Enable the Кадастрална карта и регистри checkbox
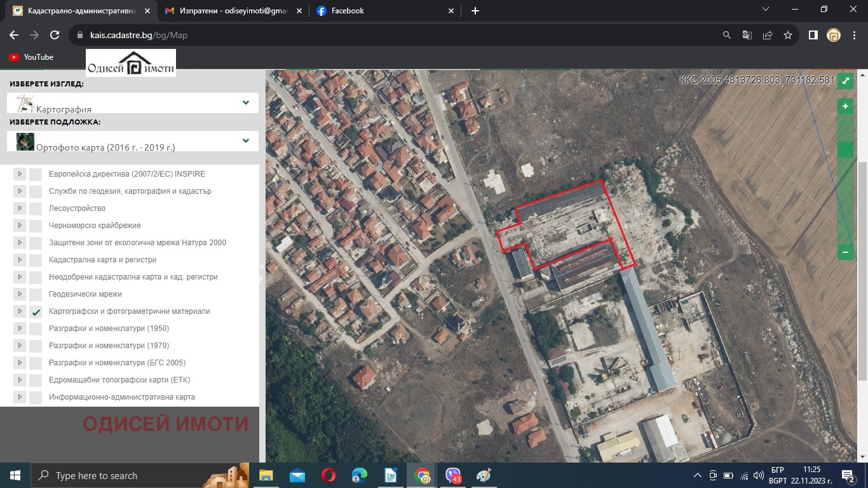 (36, 261)
